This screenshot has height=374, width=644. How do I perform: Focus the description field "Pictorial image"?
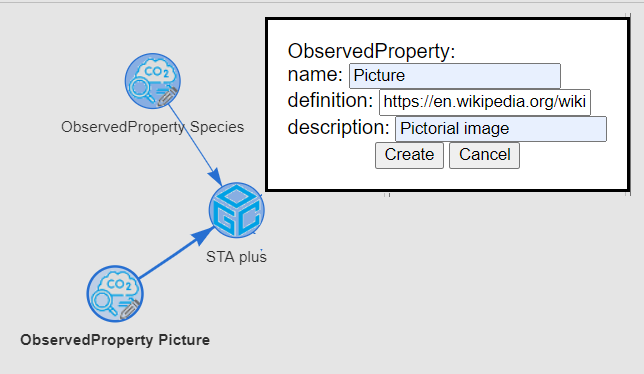tap(501, 129)
